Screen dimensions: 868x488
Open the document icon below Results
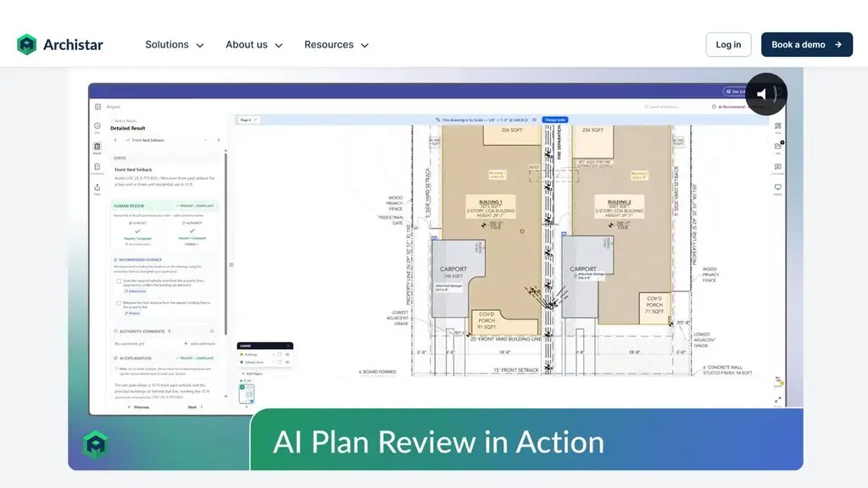[x=97, y=168]
